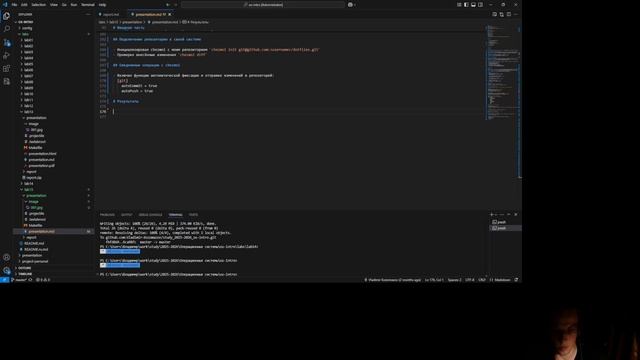
Task: Switch to the Output panel tab
Action: point(127,214)
